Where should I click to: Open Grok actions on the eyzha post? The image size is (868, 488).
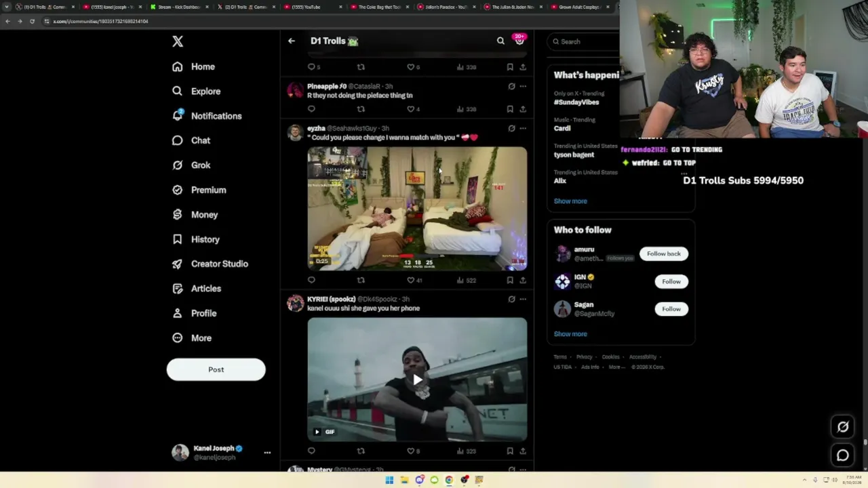click(x=511, y=128)
